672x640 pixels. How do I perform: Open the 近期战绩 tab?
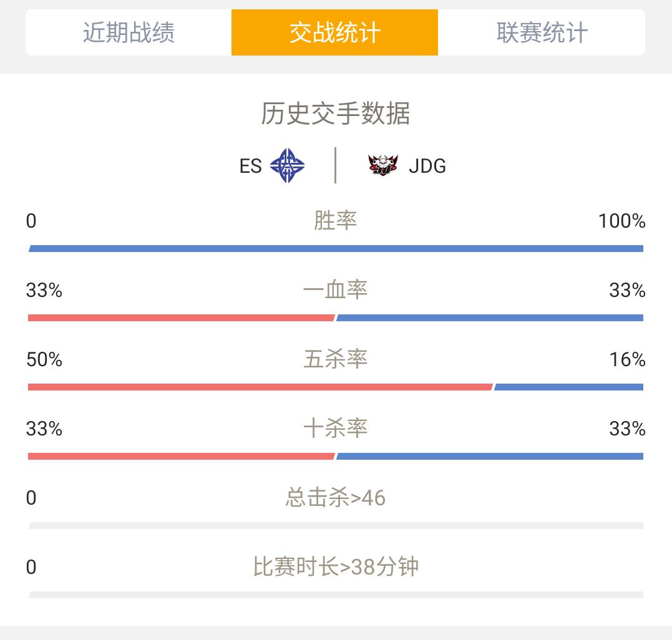tap(129, 32)
